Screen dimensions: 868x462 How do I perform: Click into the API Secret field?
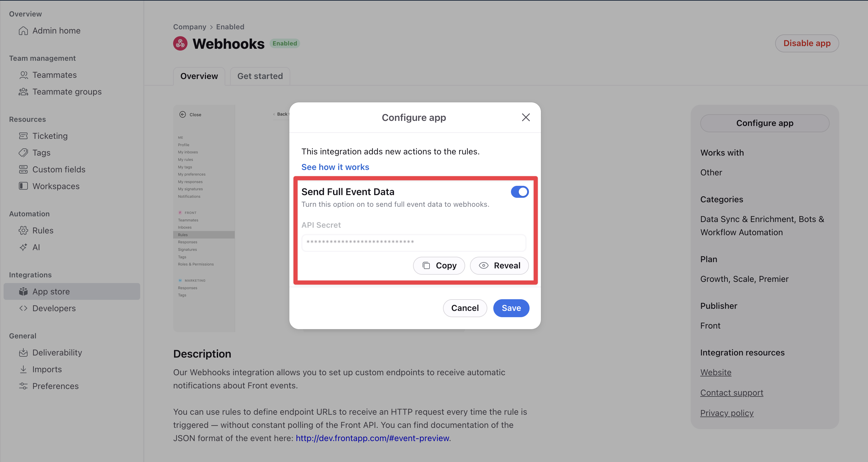pos(413,242)
